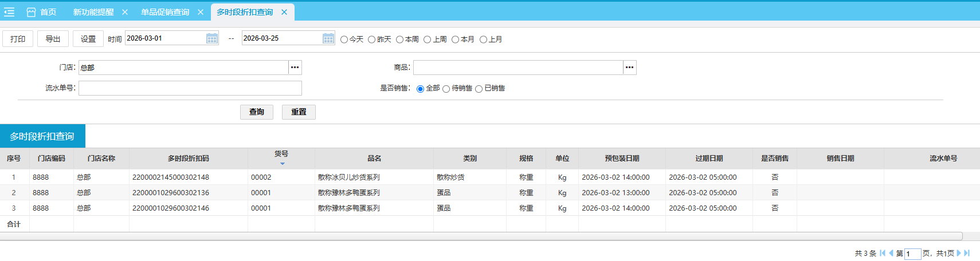Open the end date calendar picker
This screenshot has width=980, height=261.
pos(328,38)
